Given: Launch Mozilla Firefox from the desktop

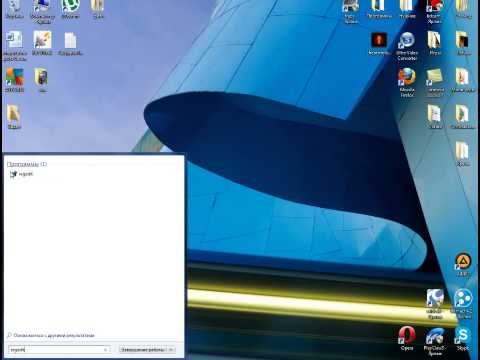Looking at the screenshot, I should tap(407, 82).
